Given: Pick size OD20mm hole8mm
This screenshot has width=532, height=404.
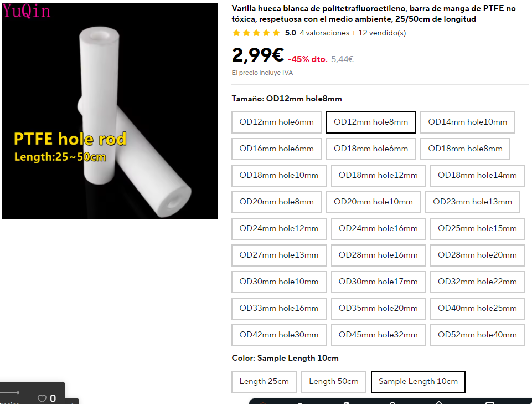Looking at the screenshot, I should (x=276, y=202).
